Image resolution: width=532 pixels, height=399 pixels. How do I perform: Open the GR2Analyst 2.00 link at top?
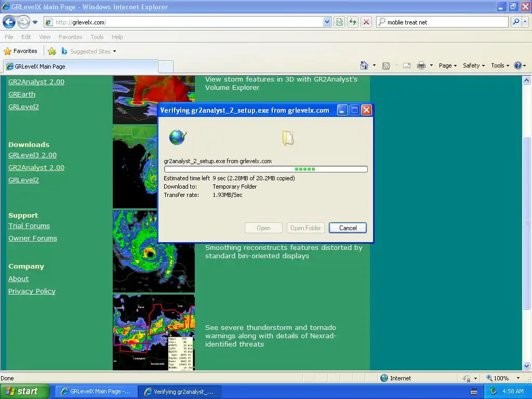[36, 82]
